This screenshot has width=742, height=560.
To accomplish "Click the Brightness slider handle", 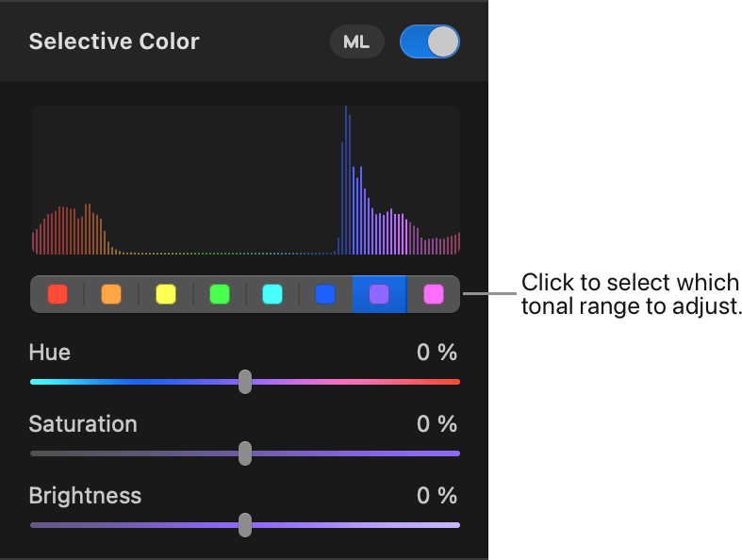I will [x=245, y=525].
